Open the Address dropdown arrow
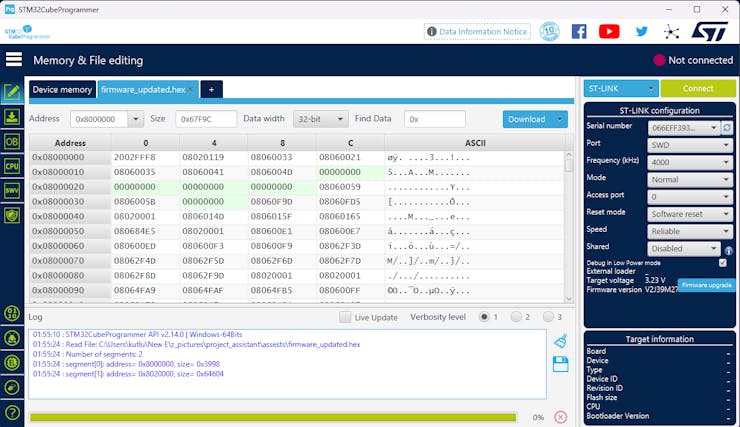This screenshot has width=740, height=427. tap(135, 119)
